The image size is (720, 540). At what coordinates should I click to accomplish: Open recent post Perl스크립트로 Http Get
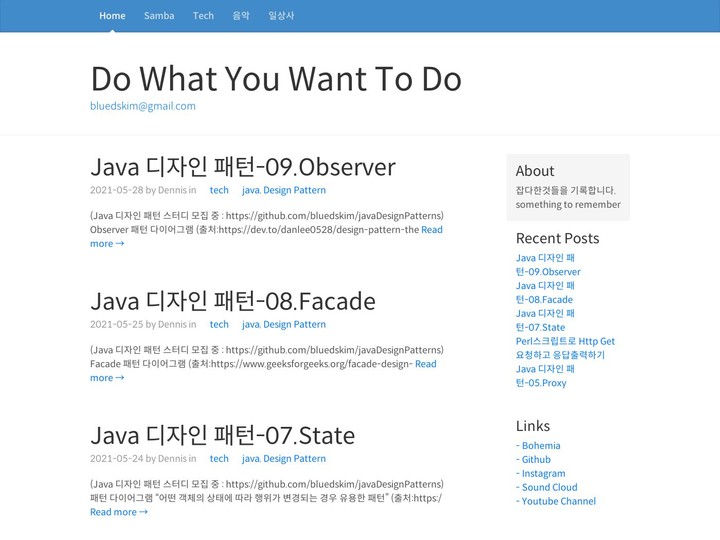pos(565,348)
